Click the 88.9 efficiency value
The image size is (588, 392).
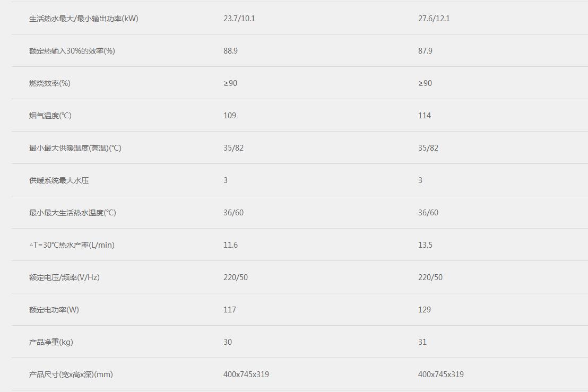pyautogui.click(x=230, y=51)
